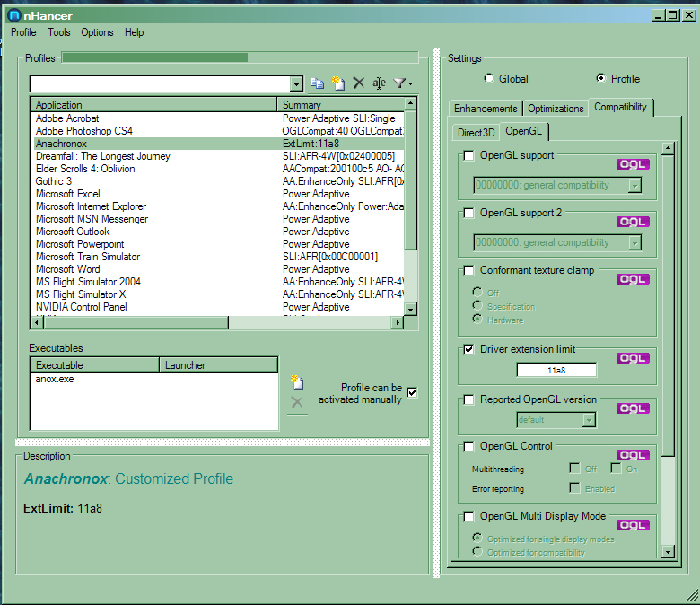Sort by Summary column header
700x605 pixels.
[x=341, y=105]
